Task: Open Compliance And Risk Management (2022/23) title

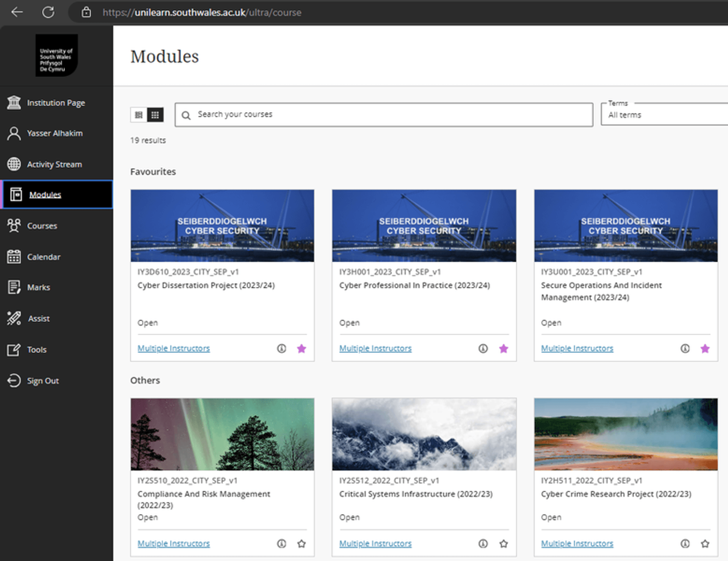Action: click(204, 500)
